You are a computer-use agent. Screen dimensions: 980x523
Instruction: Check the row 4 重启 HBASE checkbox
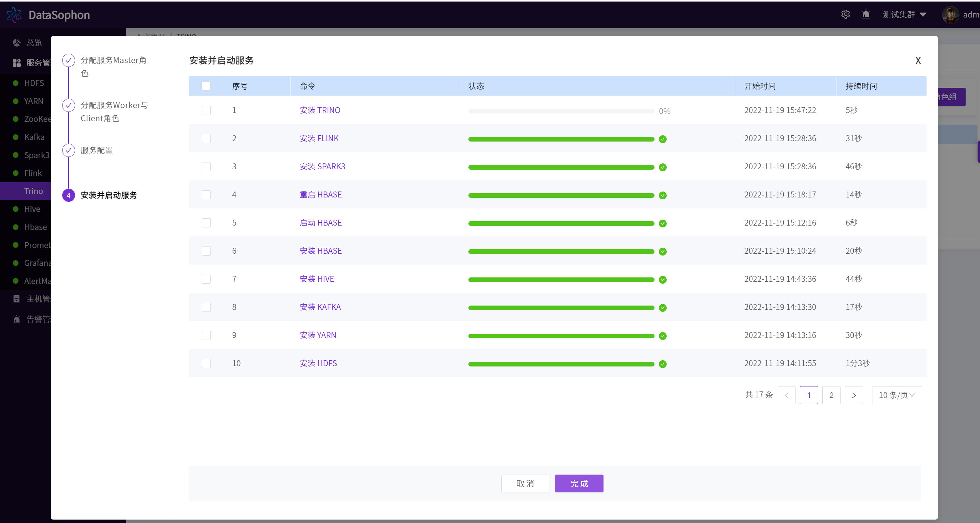pos(206,195)
